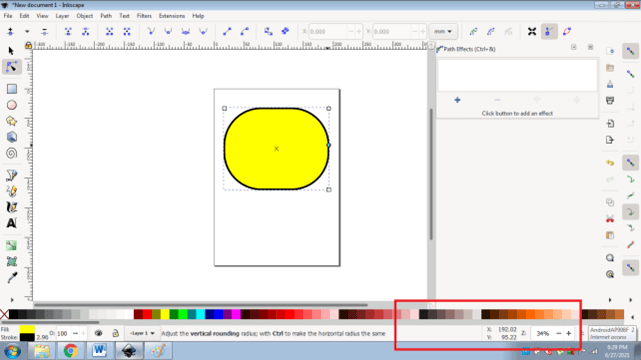Click the Windows Start button
The width and height of the screenshot is (641, 360).
[12, 351]
